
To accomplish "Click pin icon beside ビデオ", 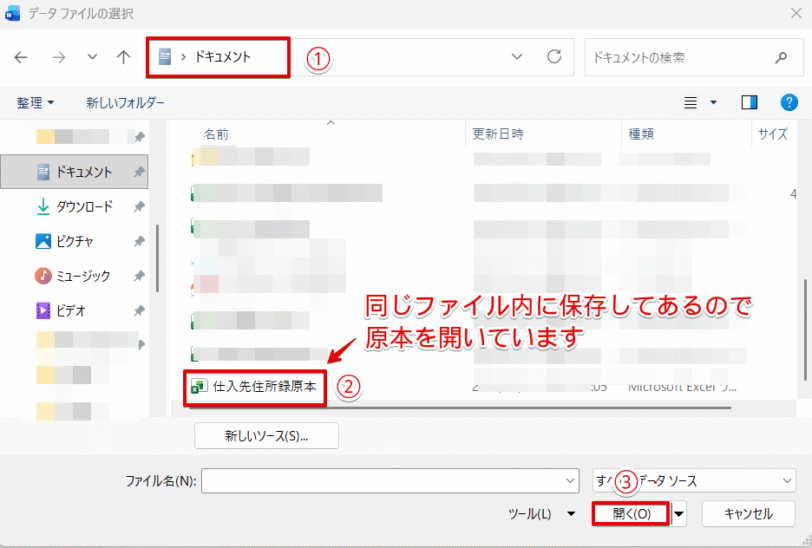I will tap(139, 311).
